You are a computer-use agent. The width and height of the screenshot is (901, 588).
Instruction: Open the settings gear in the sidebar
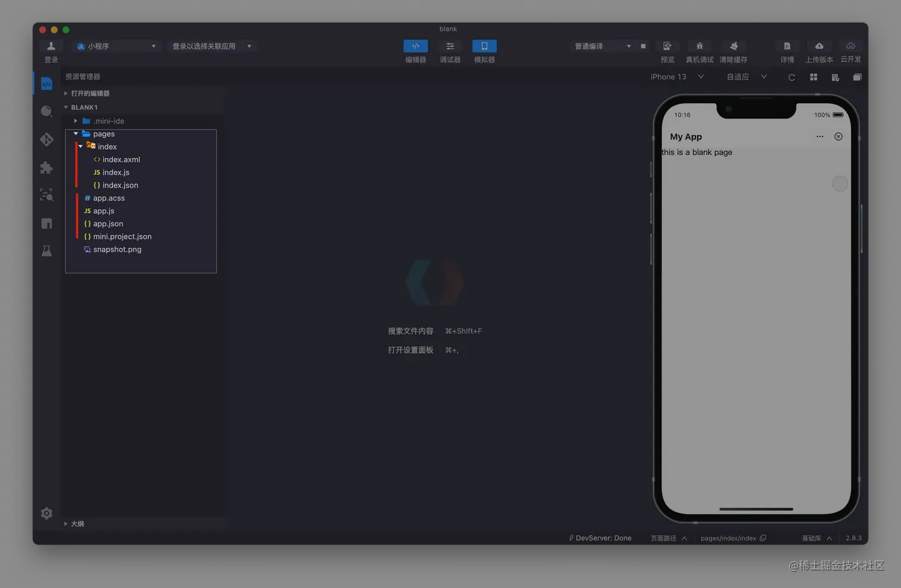point(46,514)
